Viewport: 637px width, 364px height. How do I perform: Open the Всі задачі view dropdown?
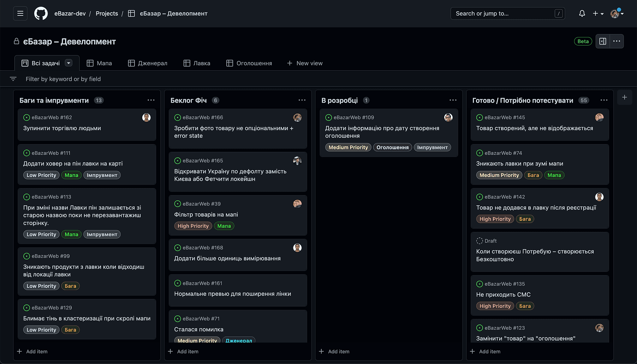(x=69, y=63)
